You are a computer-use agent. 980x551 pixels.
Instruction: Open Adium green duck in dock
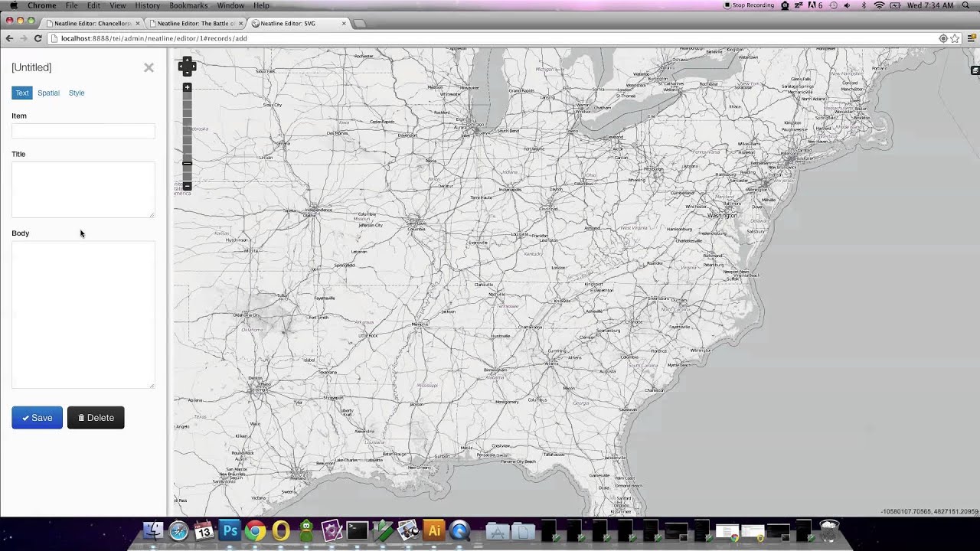306,530
